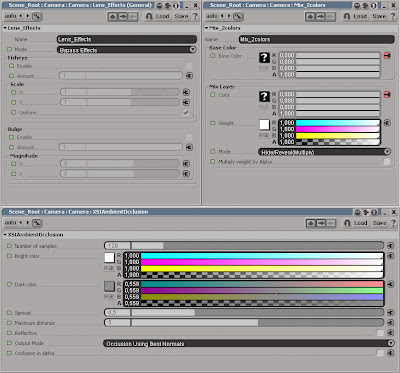
Task: Enable the Reflective checkbox
Action: coord(380,333)
